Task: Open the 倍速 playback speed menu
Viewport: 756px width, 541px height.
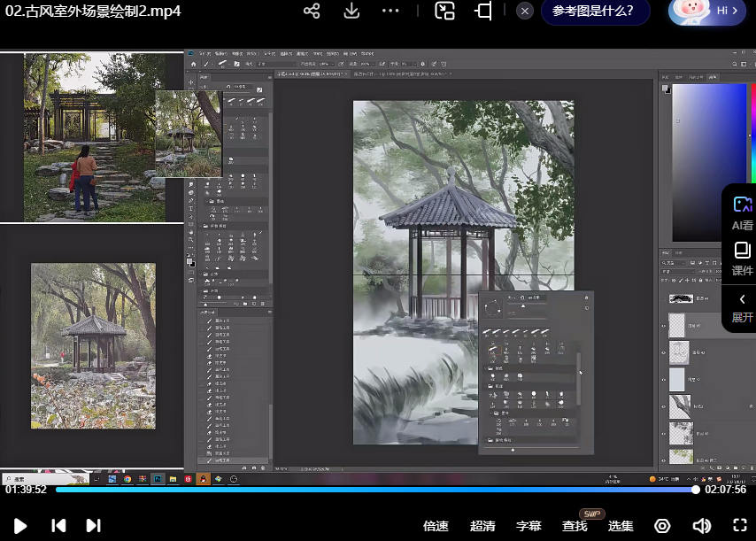Action: point(436,526)
